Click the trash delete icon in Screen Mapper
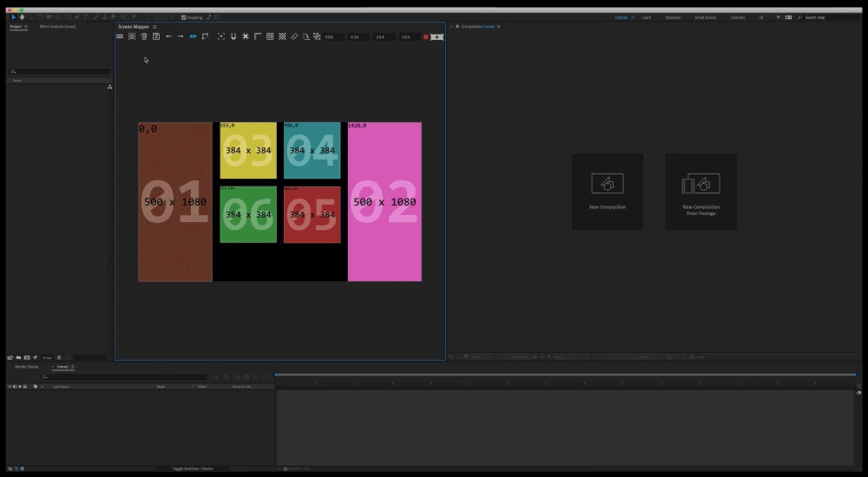 pos(144,36)
